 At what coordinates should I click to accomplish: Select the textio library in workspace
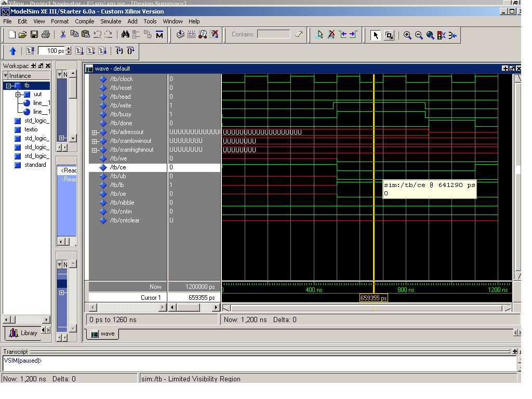pyautogui.click(x=31, y=129)
